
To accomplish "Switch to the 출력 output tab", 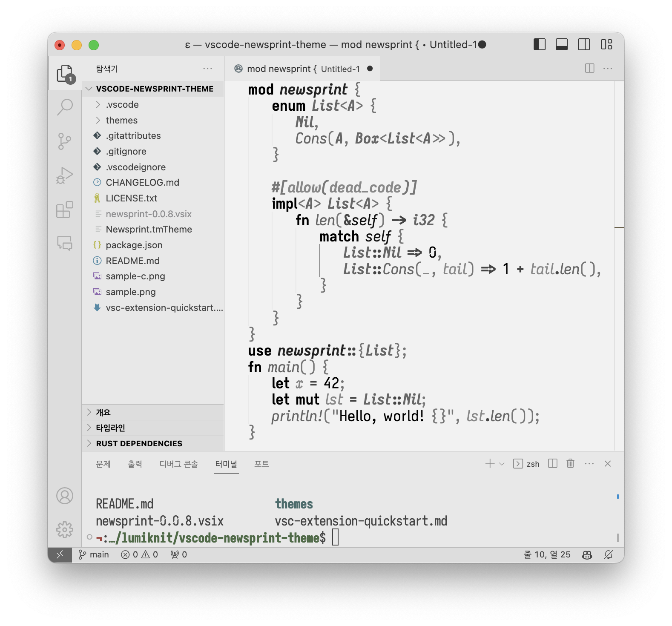I will [x=135, y=464].
